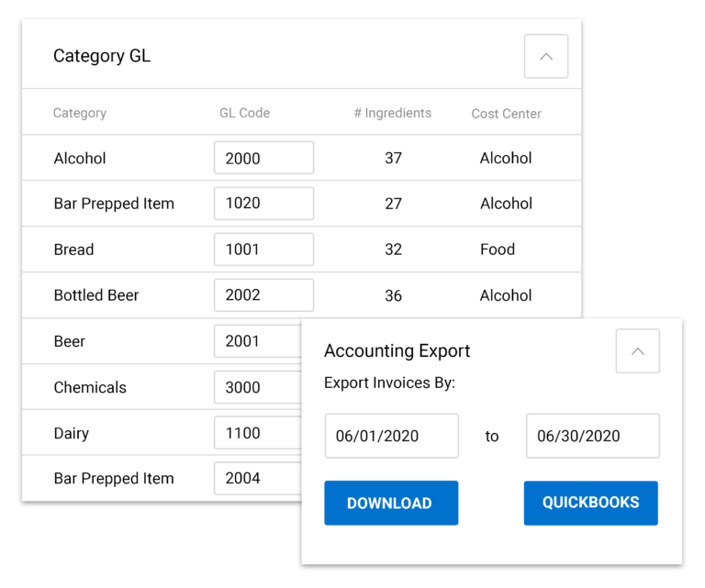The height and width of the screenshot is (588, 705).
Task: Edit Bottled Beer GL code 2002
Action: point(263,295)
